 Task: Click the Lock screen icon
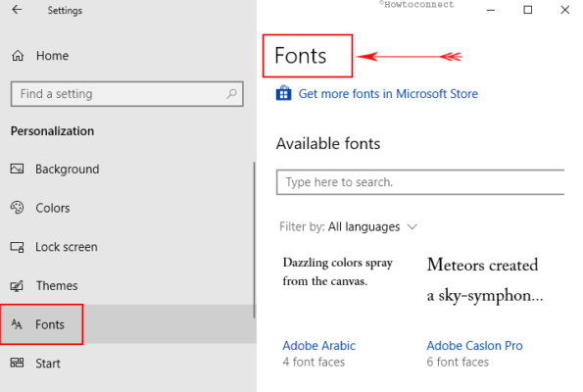click(x=17, y=247)
